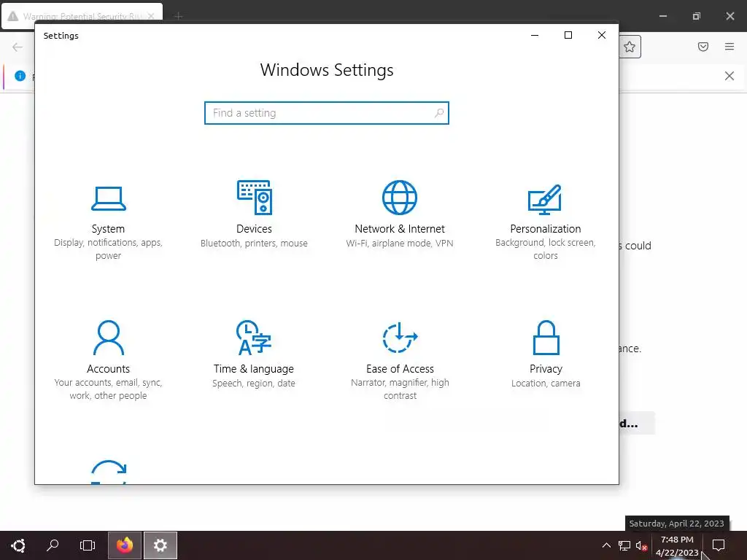Click the muted volume tray icon
The width and height of the screenshot is (747, 560).
tap(641, 545)
